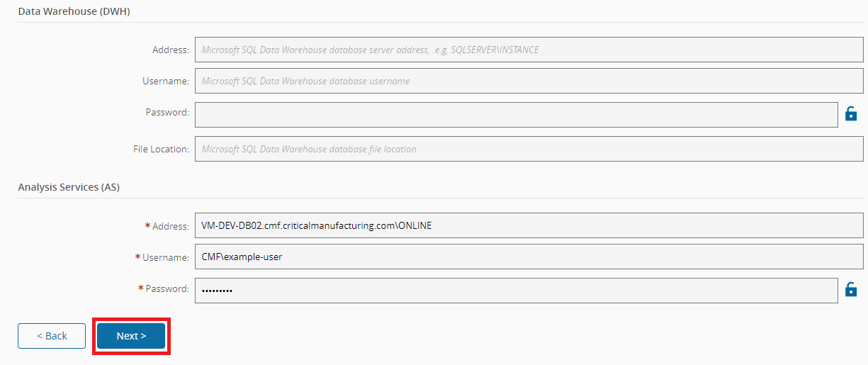Focus the Data Warehouse Address field
The width and height of the screenshot is (868, 365).
tap(529, 50)
